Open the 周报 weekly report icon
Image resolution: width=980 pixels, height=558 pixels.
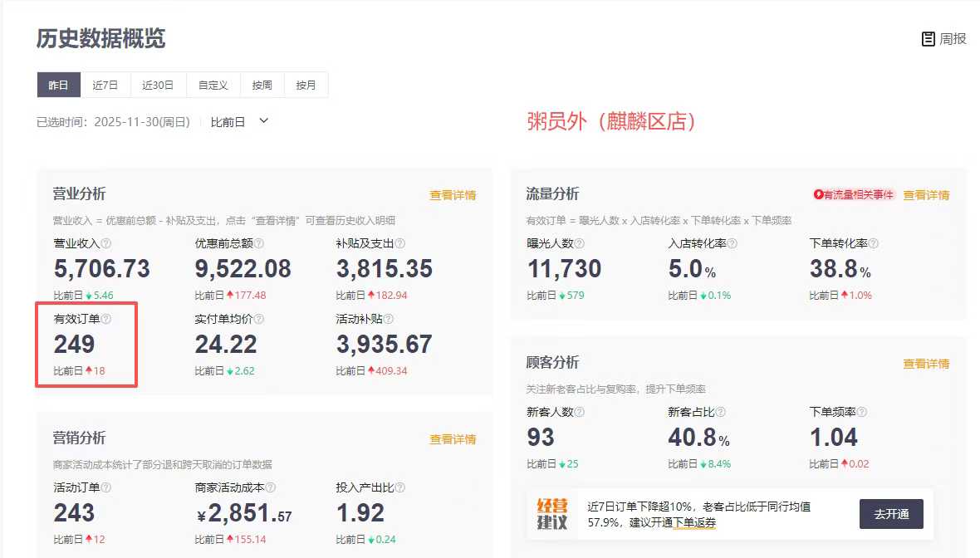929,39
